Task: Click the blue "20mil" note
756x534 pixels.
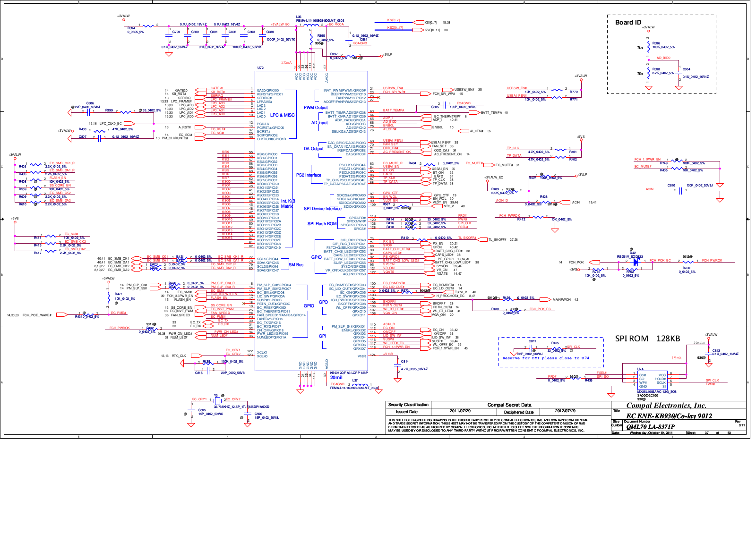Action: click(336, 377)
